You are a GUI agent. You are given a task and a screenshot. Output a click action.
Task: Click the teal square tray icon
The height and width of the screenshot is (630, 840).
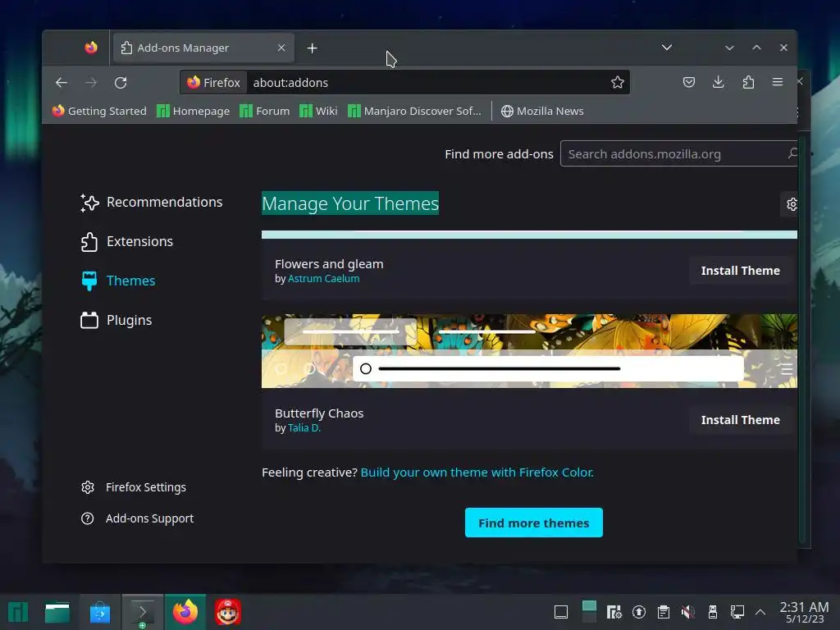click(x=589, y=610)
